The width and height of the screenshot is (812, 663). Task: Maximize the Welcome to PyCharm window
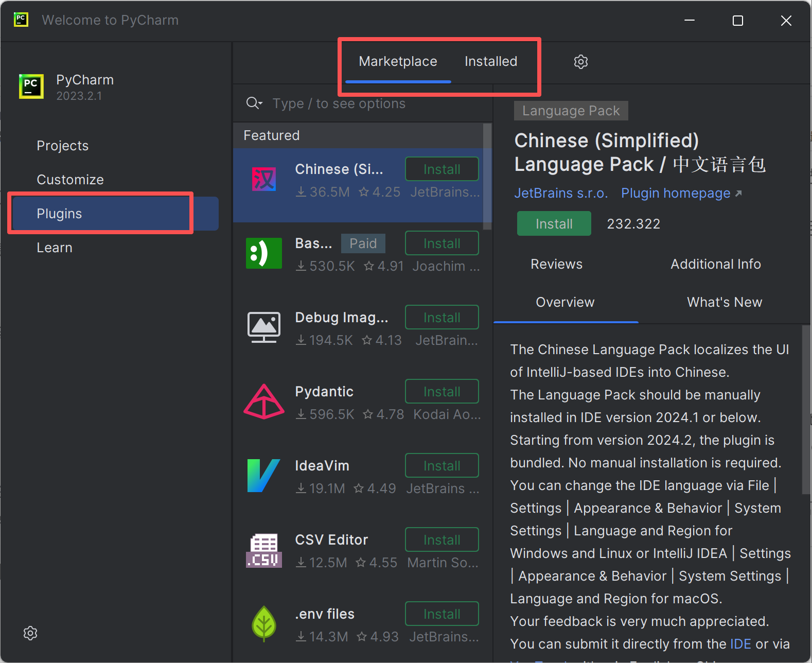[738, 21]
